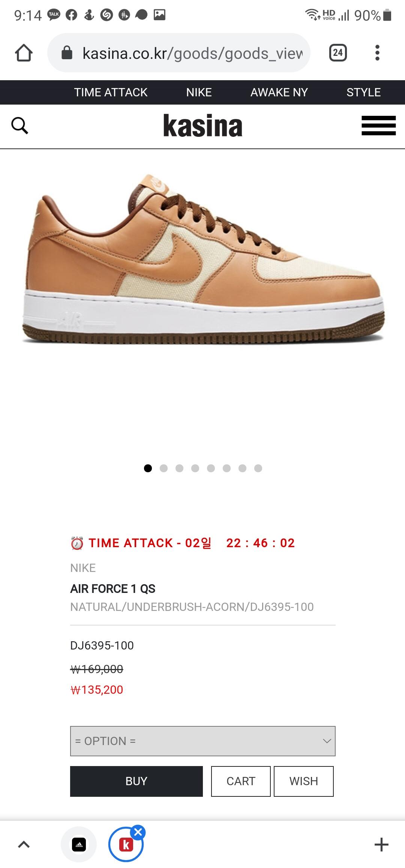Open the = OPTION = size dropdown

click(202, 741)
